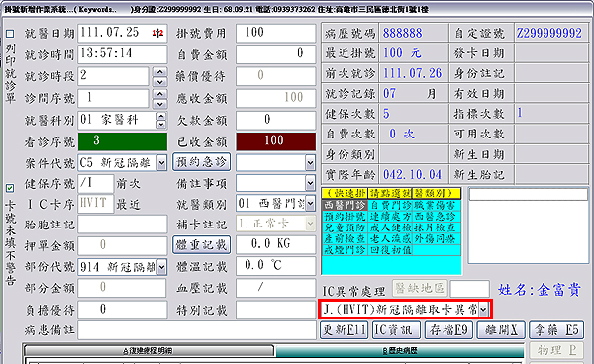Decrease 就診時段 with the down arrow
This screenshot has height=364, width=594.
(160, 82)
